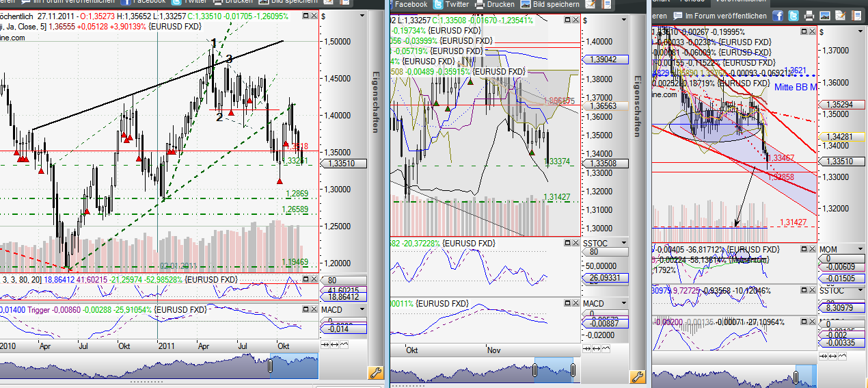Maximize the MOM indicator panel in right chart
This screenshot has height=388, width=868.
click(x=802, y=249)
